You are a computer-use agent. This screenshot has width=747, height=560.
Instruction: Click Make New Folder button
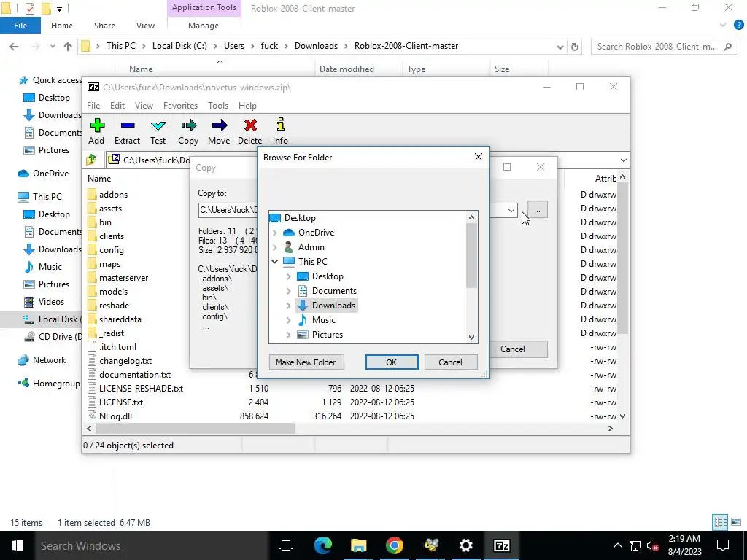coord(306,362)
